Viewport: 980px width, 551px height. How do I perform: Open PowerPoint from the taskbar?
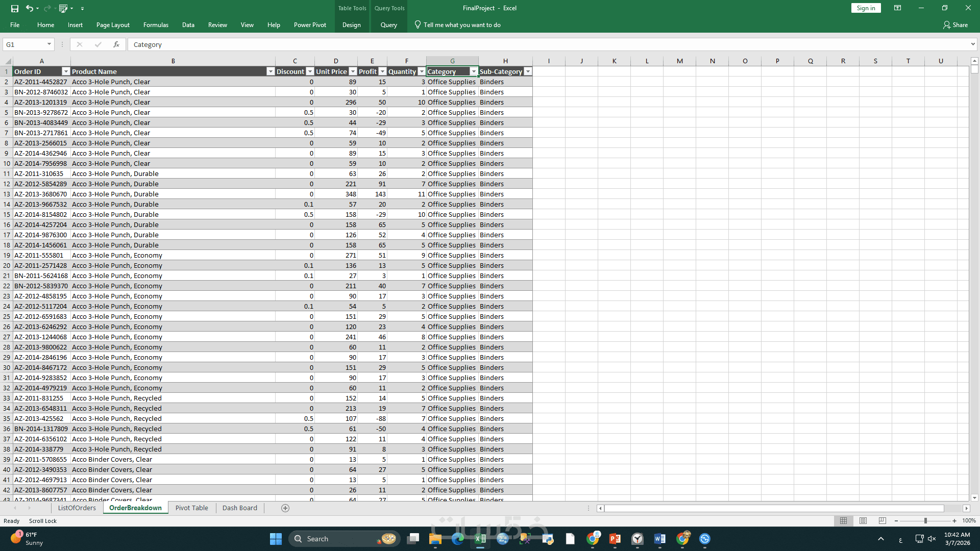615,539
